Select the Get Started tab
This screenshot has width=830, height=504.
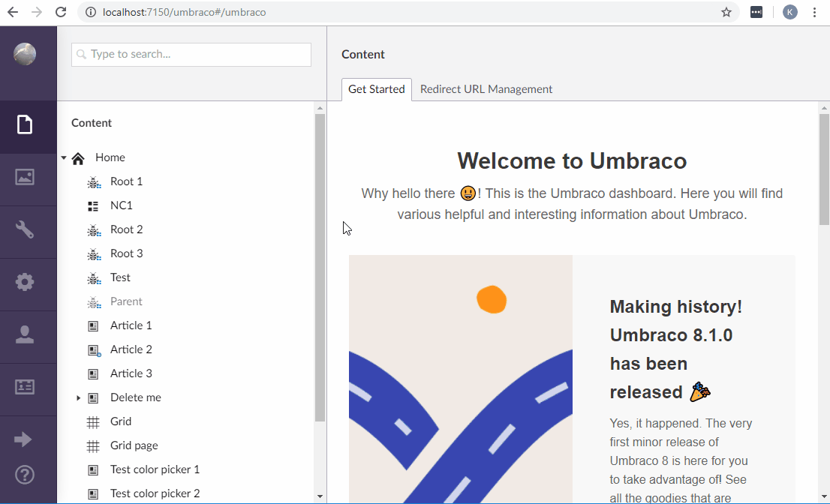tap(376, 89)
